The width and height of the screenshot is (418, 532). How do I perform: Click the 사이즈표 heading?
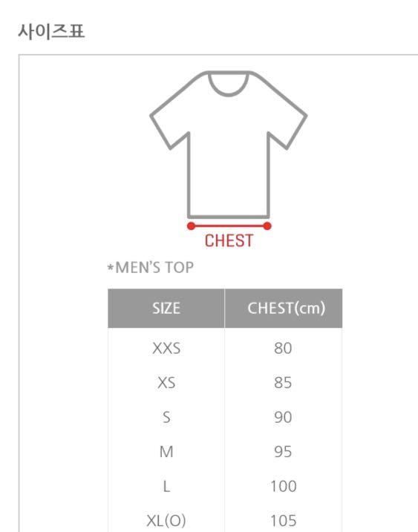[x=51, y=31]
